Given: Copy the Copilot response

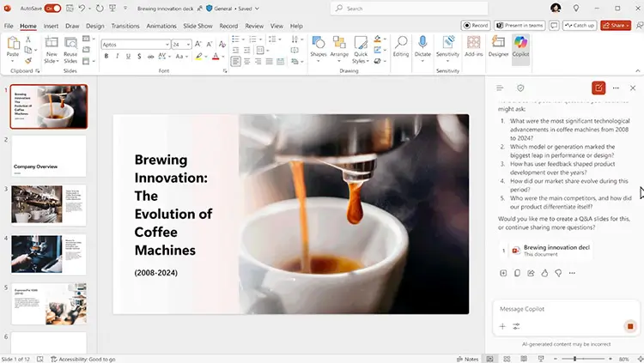Looking at the screenshot, I should click(x=517, y=273).
